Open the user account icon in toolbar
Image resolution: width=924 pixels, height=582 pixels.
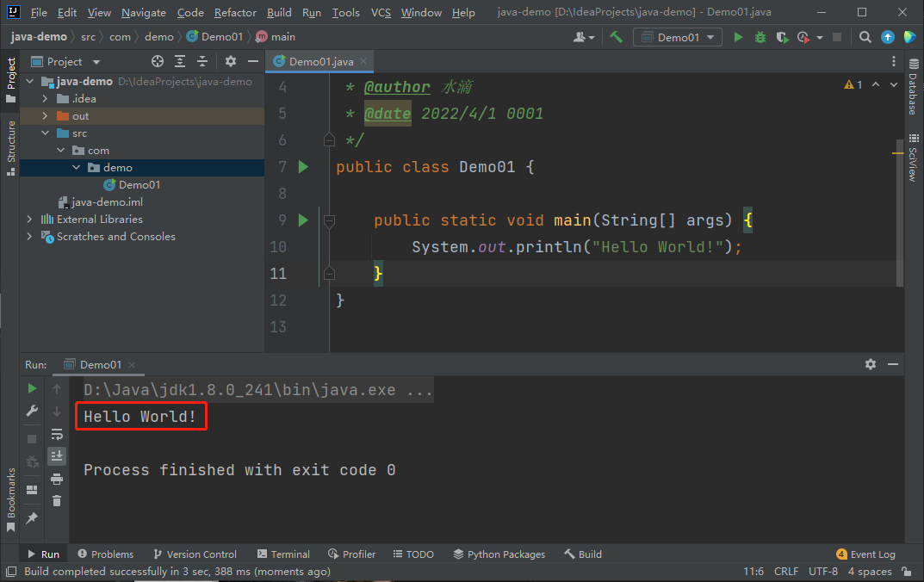click(x=583, y=37)
